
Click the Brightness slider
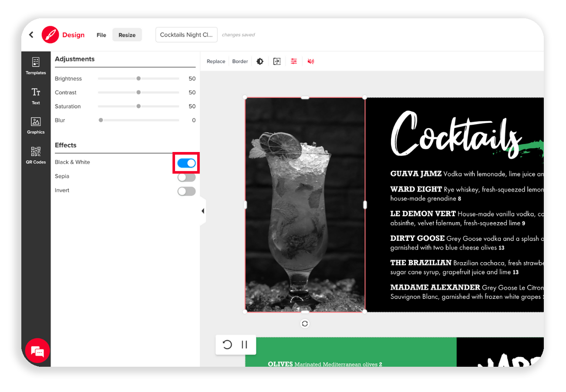(138, 78)
